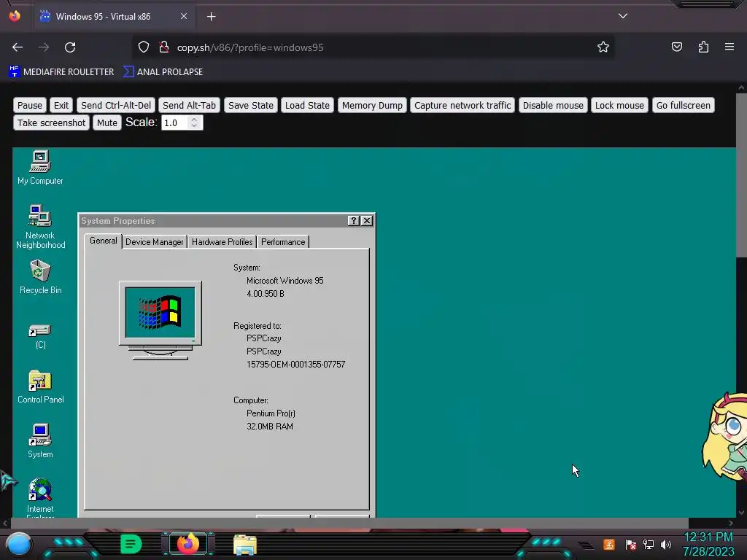This screenshot has width=747, height=560.
Task: Click flag notification tray icon
Action: 630,544
